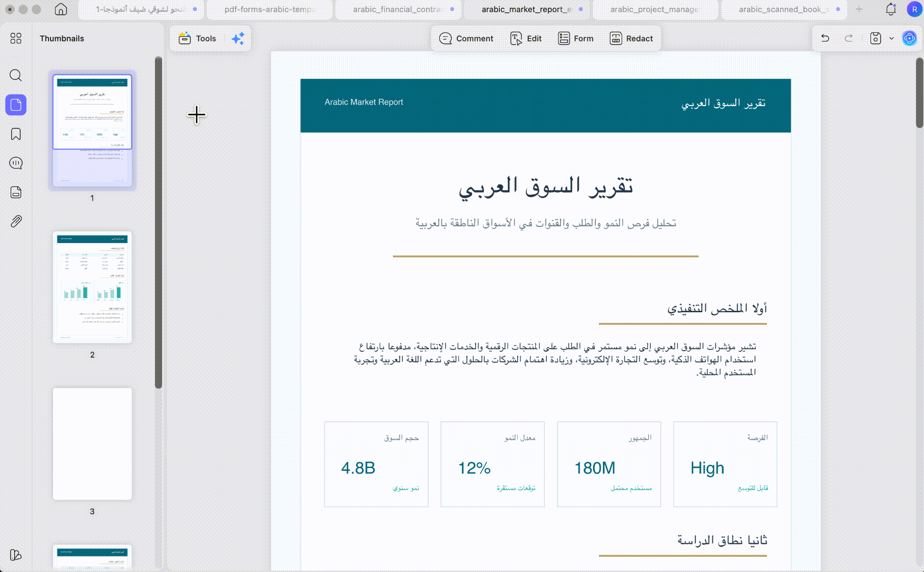Click the 'Arabic Market Report' header text
Image resolution: width=924 pixels, height=572 pixels.
point(364,102)
